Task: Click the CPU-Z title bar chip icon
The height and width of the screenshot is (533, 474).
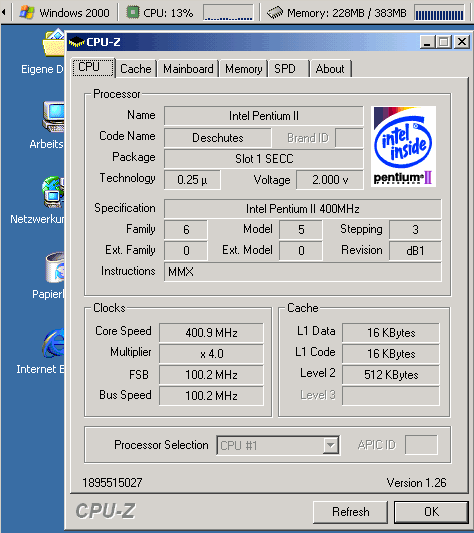Action: tap(77, 42)
